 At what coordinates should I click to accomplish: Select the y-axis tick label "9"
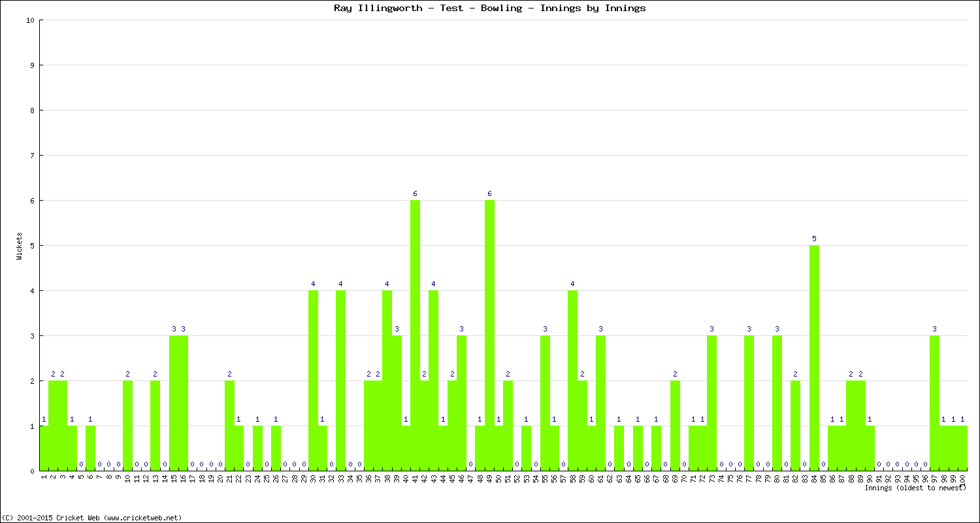click(32, 65)
